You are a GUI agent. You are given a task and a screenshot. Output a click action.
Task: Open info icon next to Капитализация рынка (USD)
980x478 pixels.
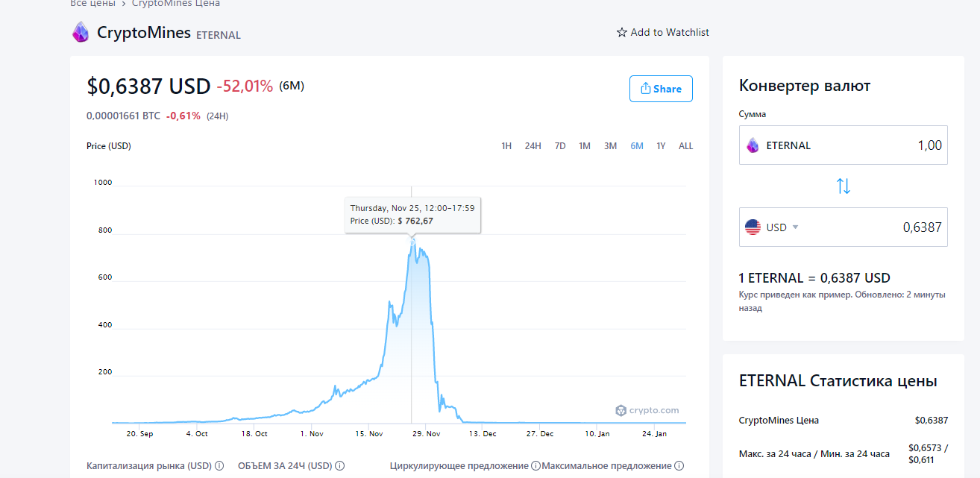219,466
